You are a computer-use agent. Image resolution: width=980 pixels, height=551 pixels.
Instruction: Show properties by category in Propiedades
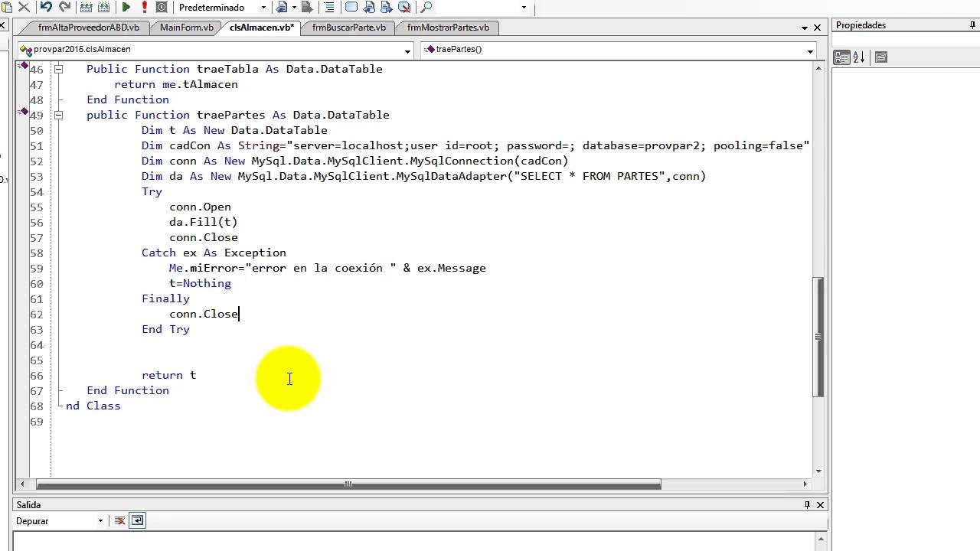pyautogui.click(x=842, y=57)
